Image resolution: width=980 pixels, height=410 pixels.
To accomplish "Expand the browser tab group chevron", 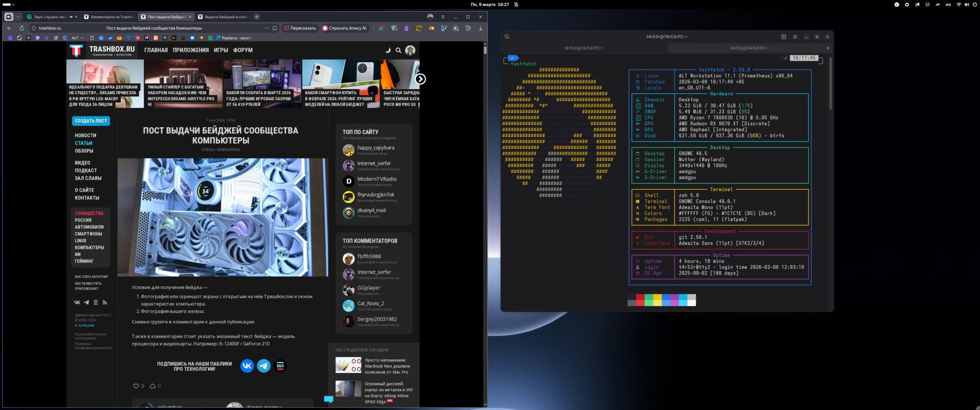I will [18, 17].
